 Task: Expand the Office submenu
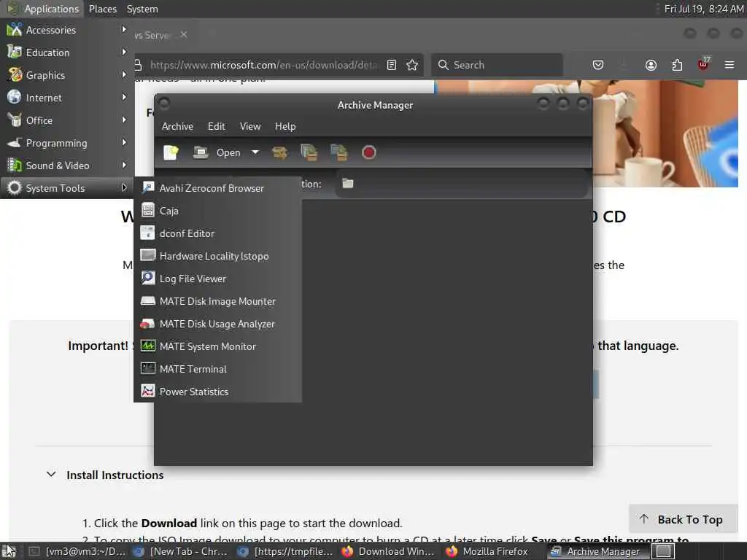[x=66, y=120]
